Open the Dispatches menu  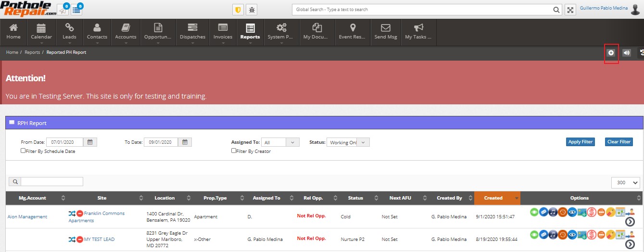pos(192,33)
